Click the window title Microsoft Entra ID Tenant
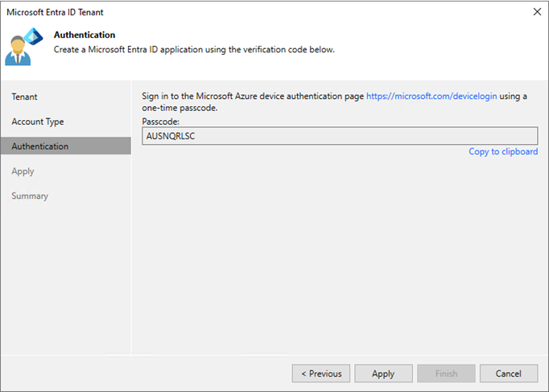 pyautogui.click(x=55, y=12)
